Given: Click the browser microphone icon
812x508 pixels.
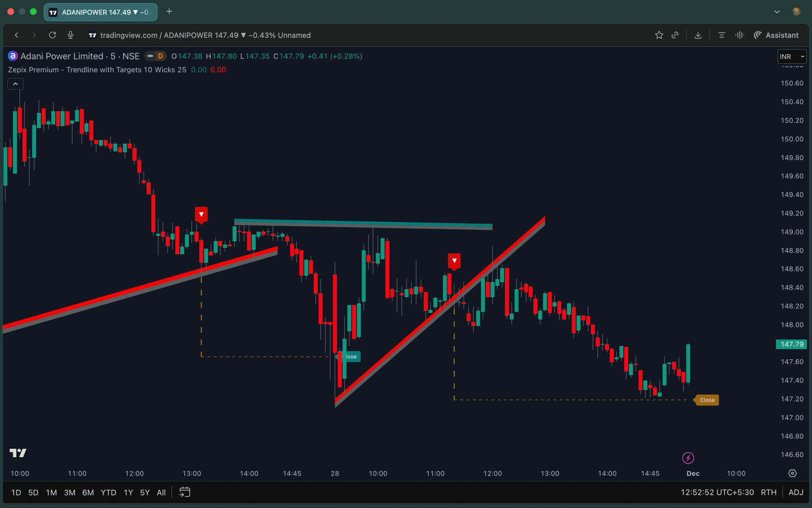Looking at the screenshot, I should tap(71, 35).
